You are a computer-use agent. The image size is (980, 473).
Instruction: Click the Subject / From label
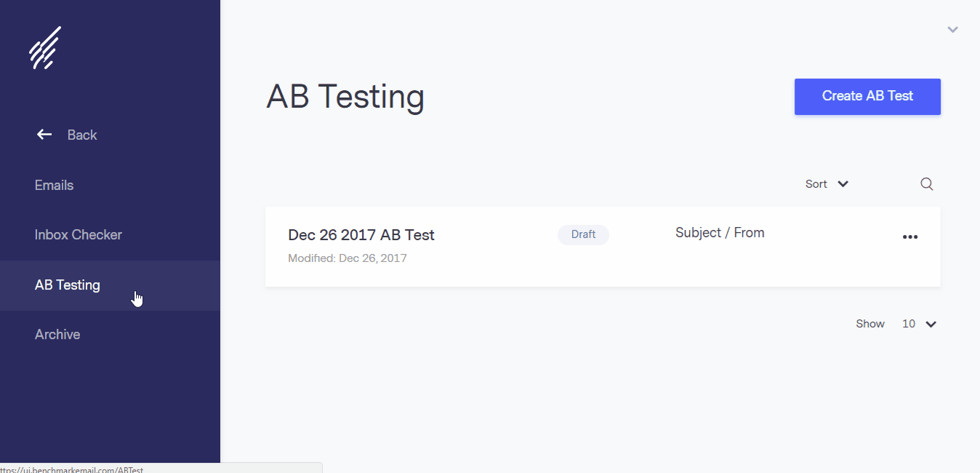720,232
